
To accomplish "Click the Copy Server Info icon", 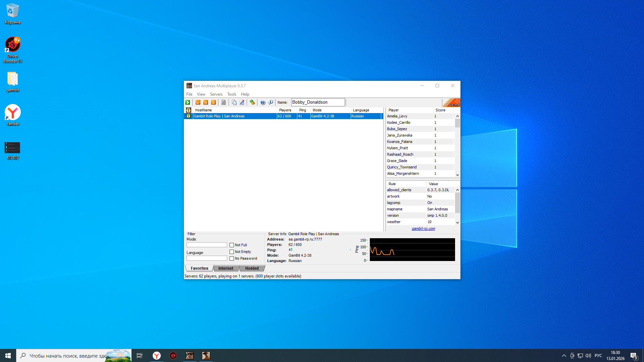I will (234, 102).
